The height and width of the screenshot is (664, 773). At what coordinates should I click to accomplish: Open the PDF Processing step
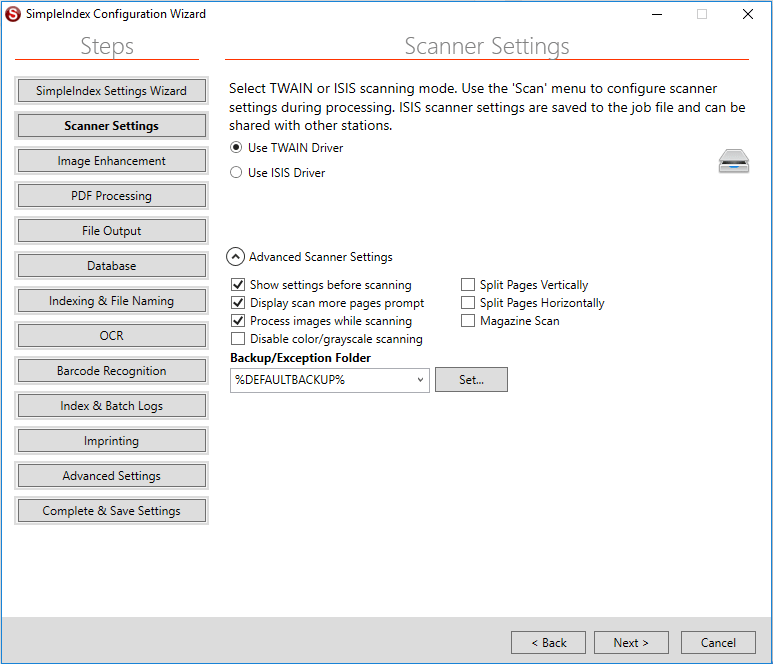pyautogui.click(x=111, y=196)
